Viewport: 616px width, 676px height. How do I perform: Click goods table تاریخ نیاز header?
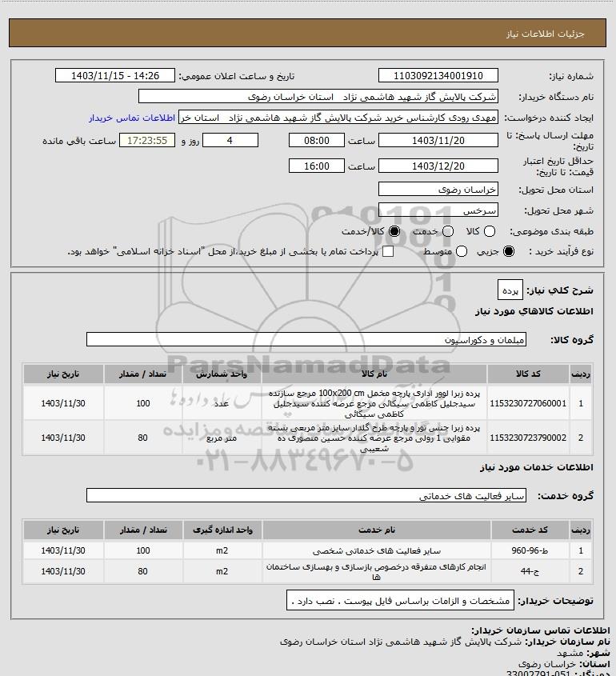[63, 374]
